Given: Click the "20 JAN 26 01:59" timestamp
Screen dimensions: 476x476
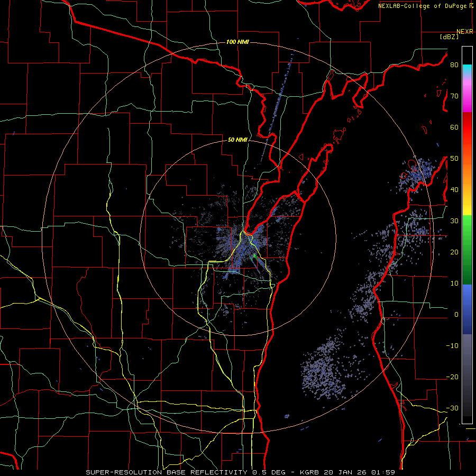Looking at the screenshot, I should click(360, 472).
